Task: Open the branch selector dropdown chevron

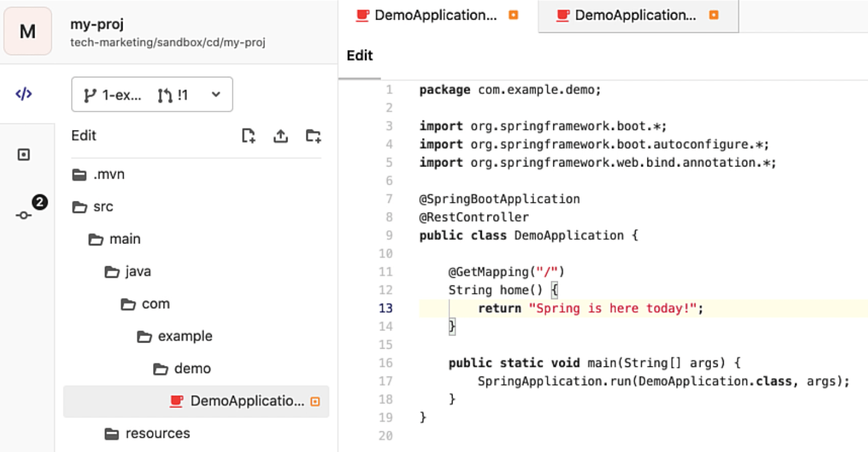Action: click(x=216, y=95)
